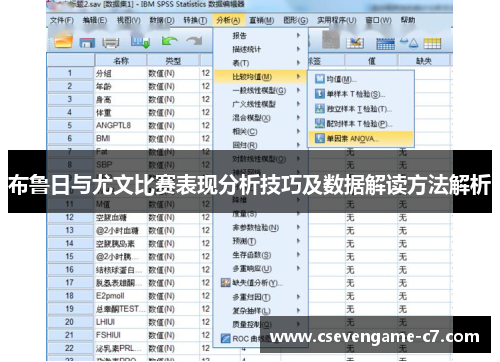
Task: Expand the 相关(C) submenu arrow
Action: pyautogui.click(x=298, y=131)
